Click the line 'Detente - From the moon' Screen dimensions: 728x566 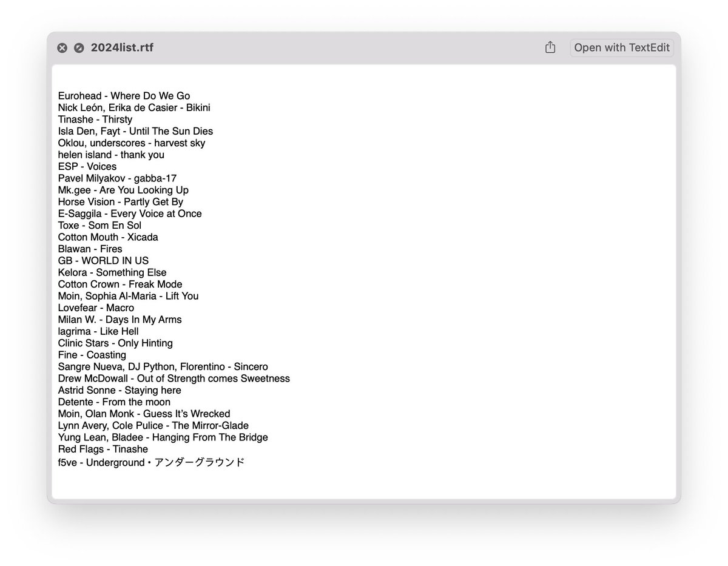click(114, 402)
